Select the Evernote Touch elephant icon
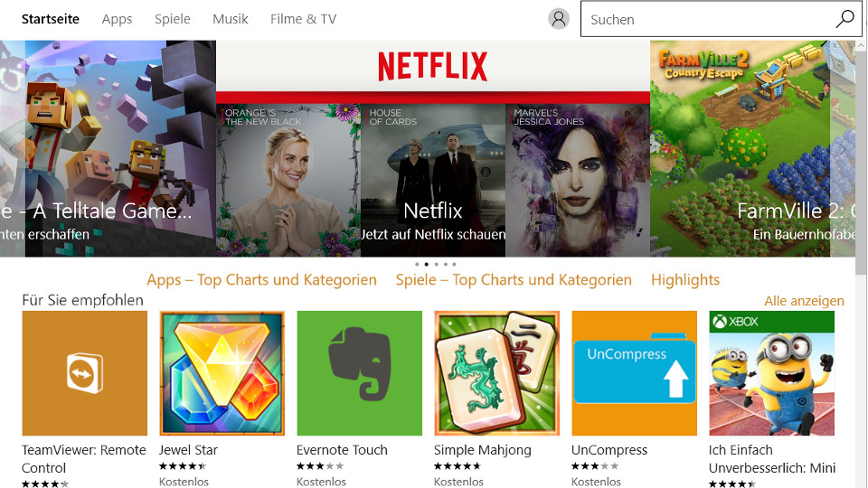868x488 pixels. (359, 373)
